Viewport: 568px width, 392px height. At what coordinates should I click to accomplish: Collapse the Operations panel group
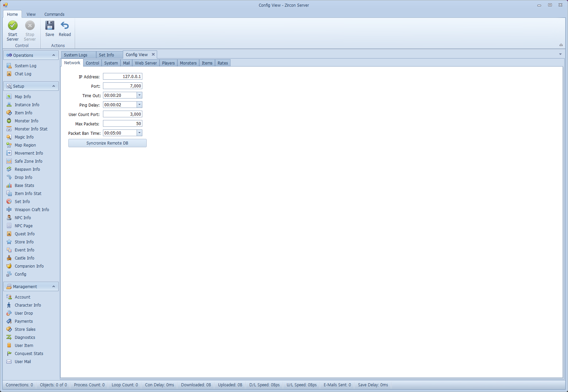point(54,55)
